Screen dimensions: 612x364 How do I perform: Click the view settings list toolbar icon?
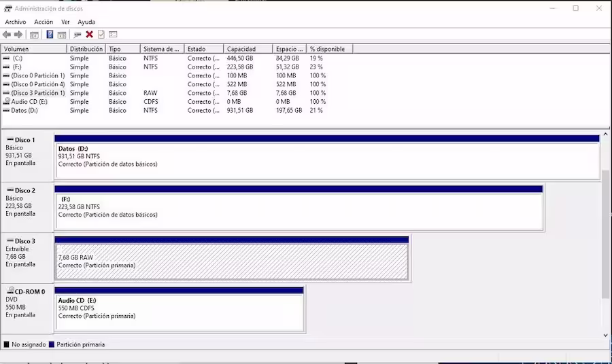(x=113, y=35)
